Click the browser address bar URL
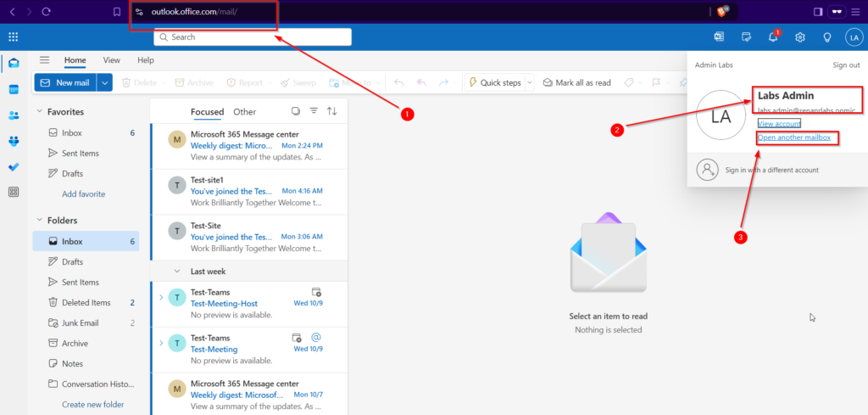The width and height of the screenshot is (868, 415). (x=194, y=12)
